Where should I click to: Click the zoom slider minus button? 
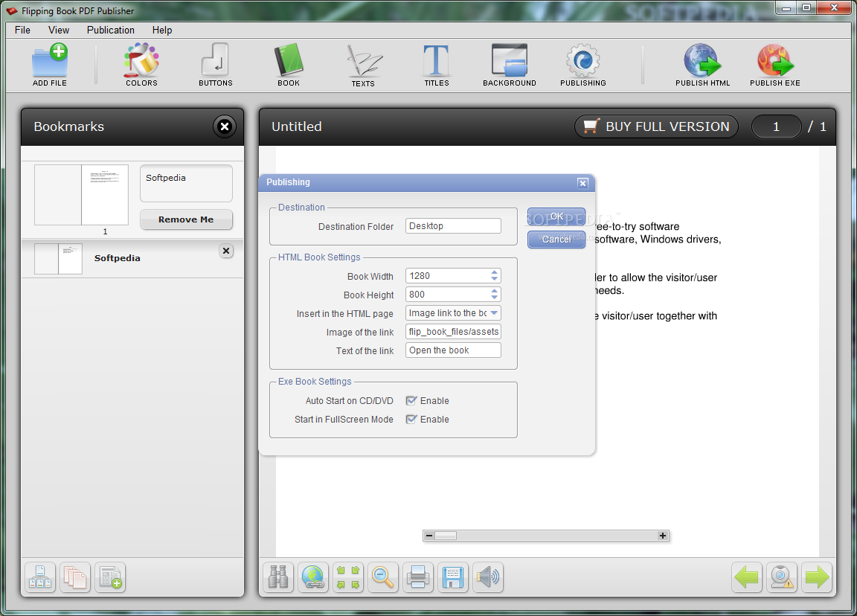click(429, 536)
